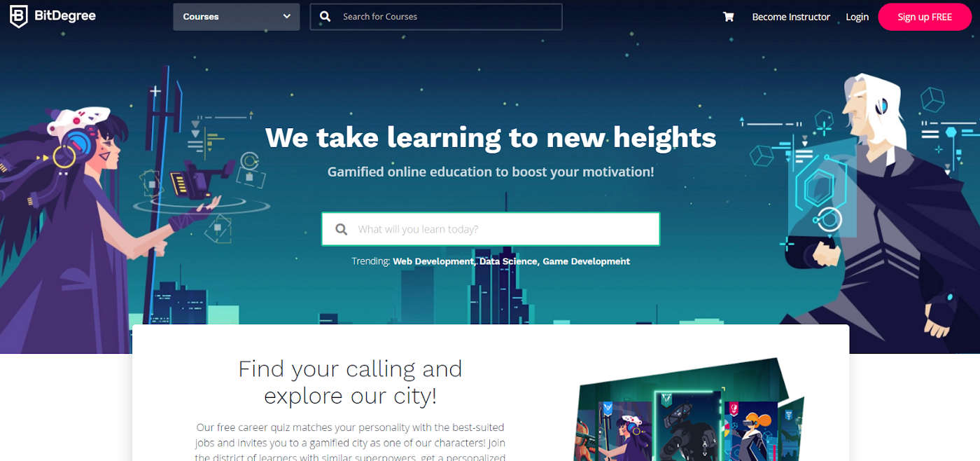Select the Game Development trending link
The height and width of the screenshot is (461, 980).
click(587, 261)
